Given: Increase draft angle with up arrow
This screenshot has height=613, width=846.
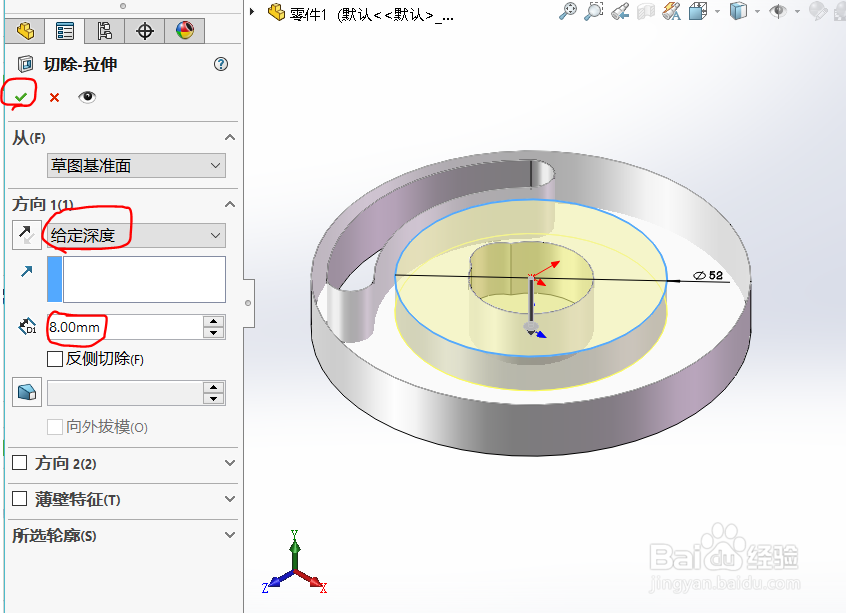Looking at the screenshot, I should pos(214,388).
